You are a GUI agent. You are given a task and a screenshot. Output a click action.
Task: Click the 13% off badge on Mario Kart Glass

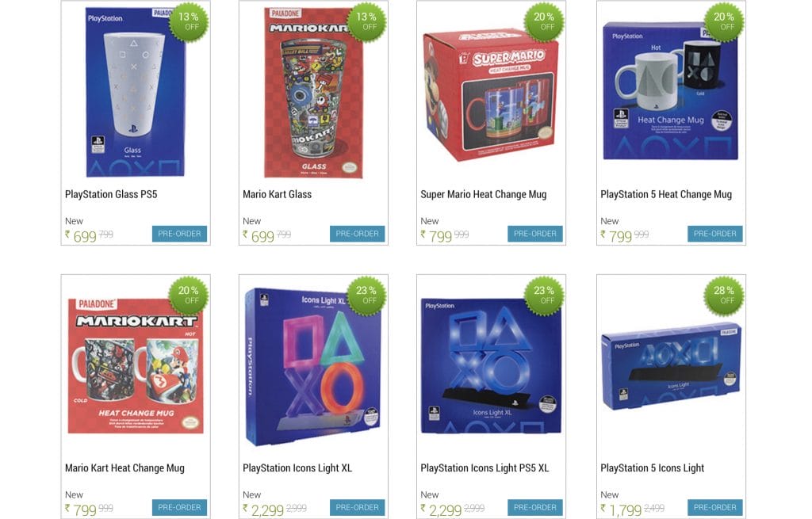click(x=366, y=21)
